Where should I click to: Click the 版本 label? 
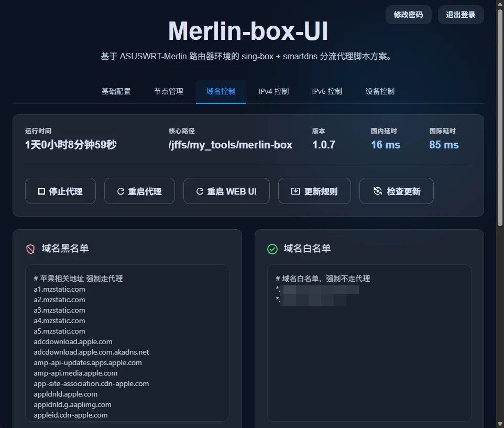[319, 131]
